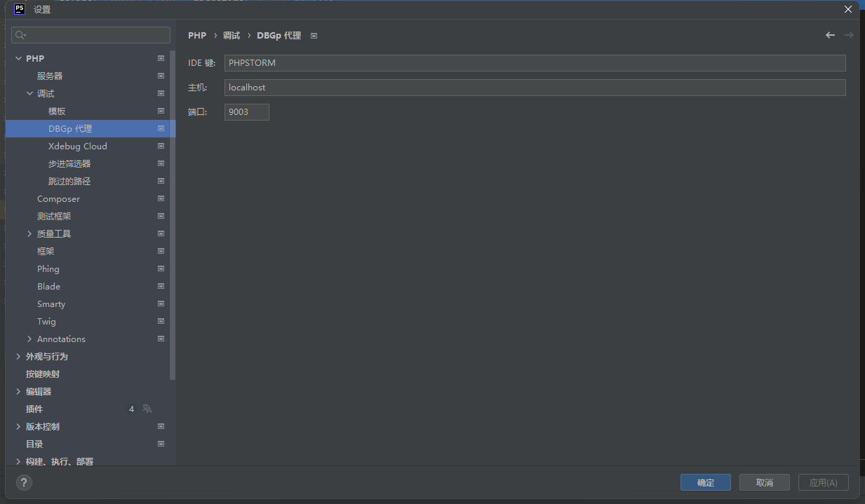
Task: Click project-level icon next to Xdebug Cloud
Action: [161, 146]
